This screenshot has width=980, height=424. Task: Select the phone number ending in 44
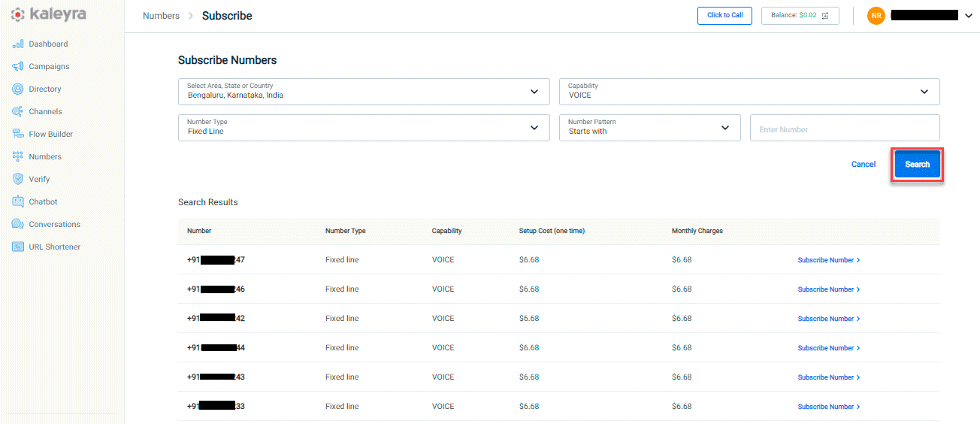[216, 348]
